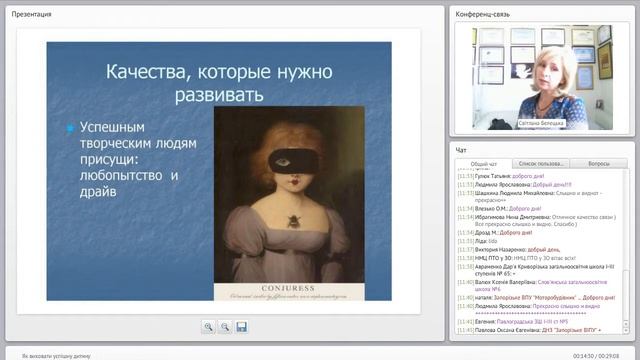Click the Презентация panel title
640x360 pixels.
coord(31,14)
